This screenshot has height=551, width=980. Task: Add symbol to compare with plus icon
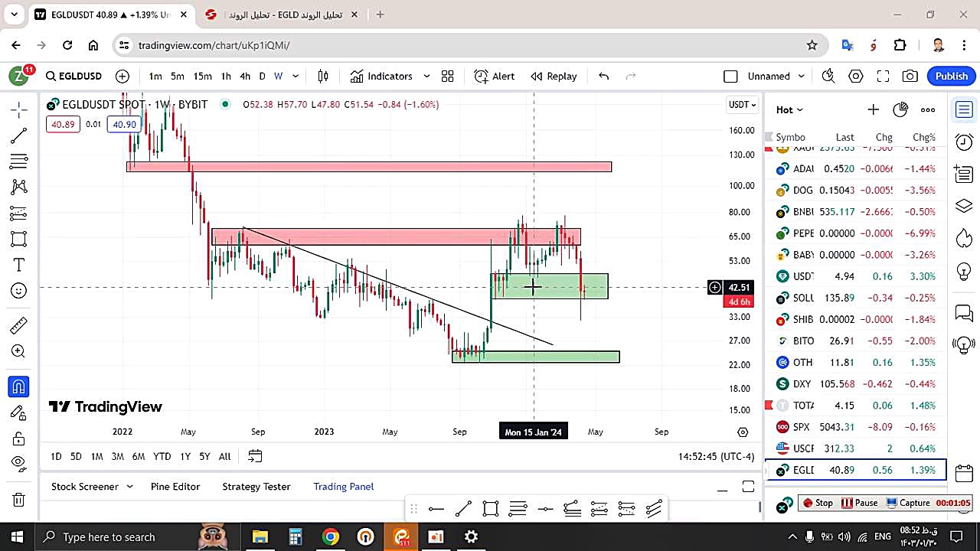click(x=122, y=76)
